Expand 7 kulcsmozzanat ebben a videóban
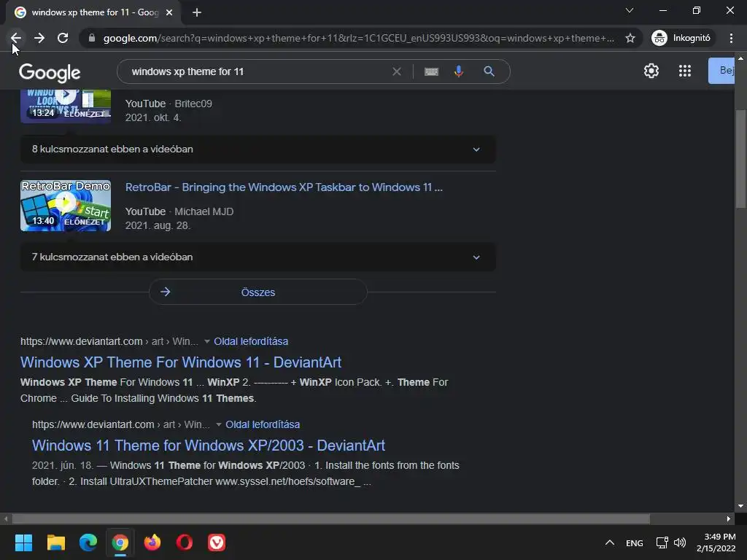The image size is (747, 560). tap(258, 257)
